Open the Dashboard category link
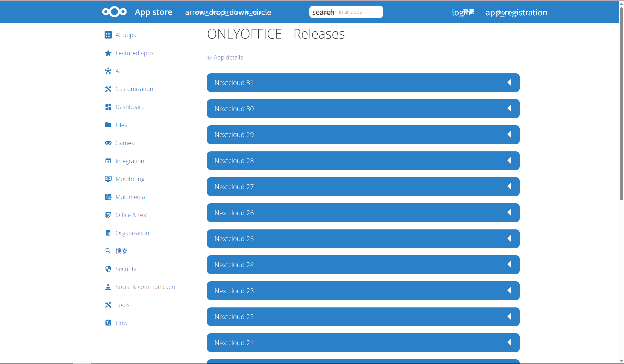The height and width of the screenshot is (364, 624). click(x=130, y=107)
